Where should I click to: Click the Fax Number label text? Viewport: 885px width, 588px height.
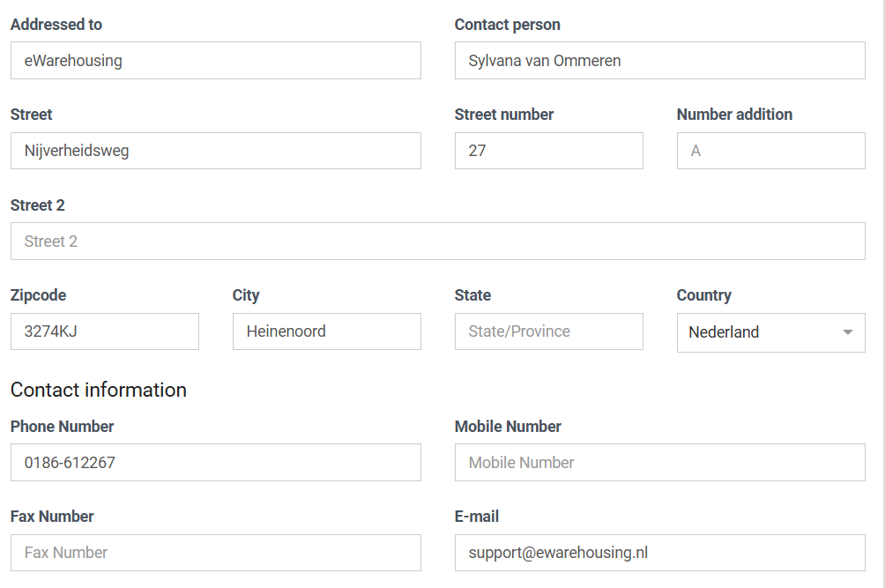click(52, 517)
